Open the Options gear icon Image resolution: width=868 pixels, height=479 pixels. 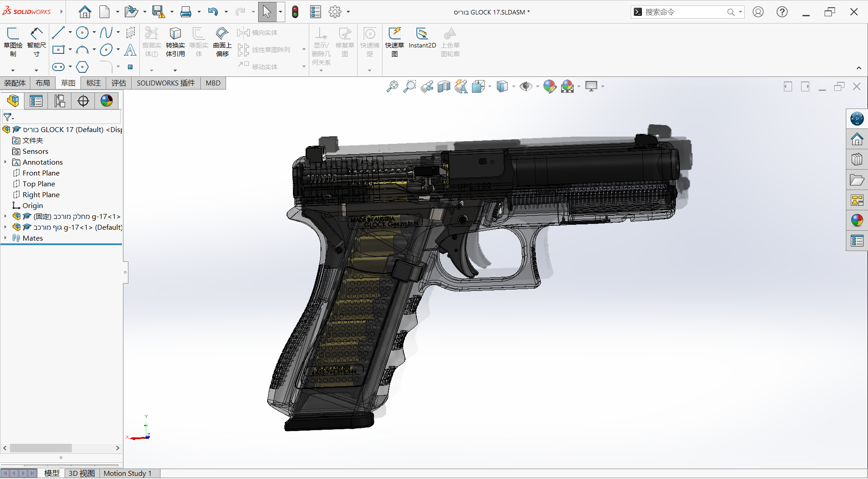[x=335, y=12]
